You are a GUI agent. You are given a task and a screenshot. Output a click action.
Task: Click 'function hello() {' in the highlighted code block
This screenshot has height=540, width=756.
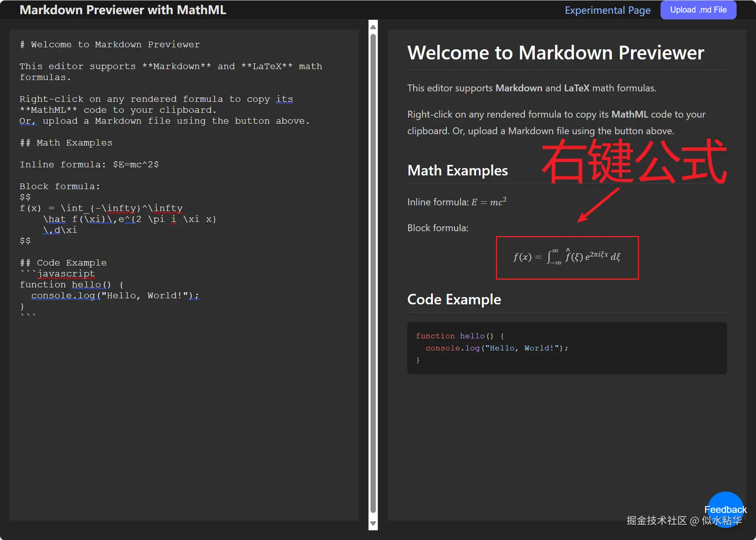pos(460,336)
